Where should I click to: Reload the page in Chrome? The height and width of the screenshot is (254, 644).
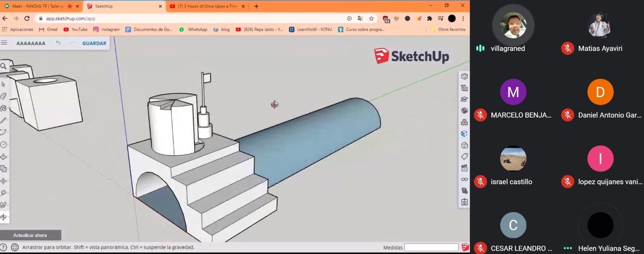(27, 18)
